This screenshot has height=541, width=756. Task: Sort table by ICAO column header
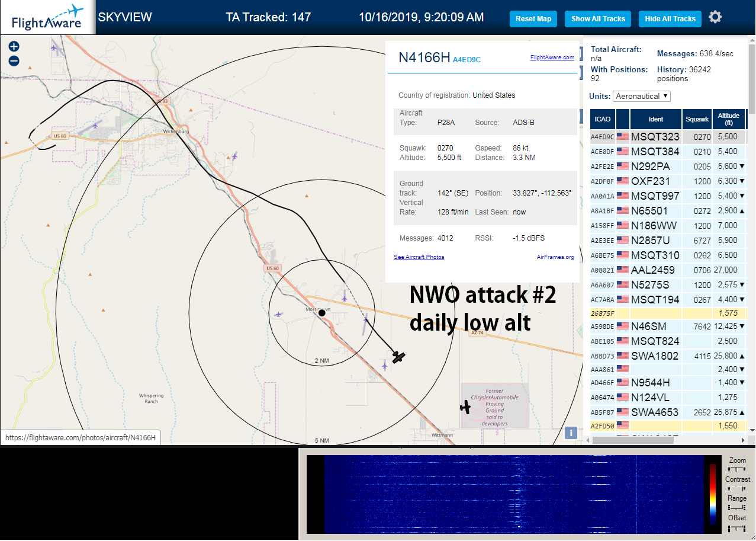pos(603,119)
